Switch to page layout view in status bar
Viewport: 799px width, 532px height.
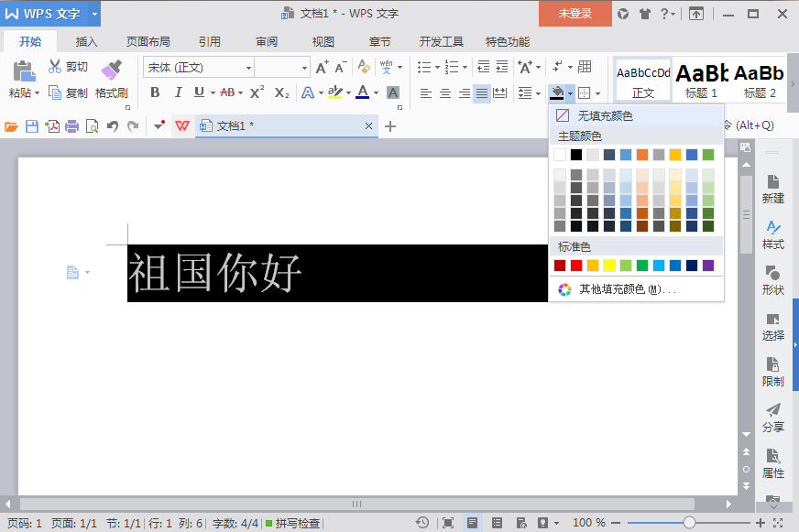[x=472, y=523]
